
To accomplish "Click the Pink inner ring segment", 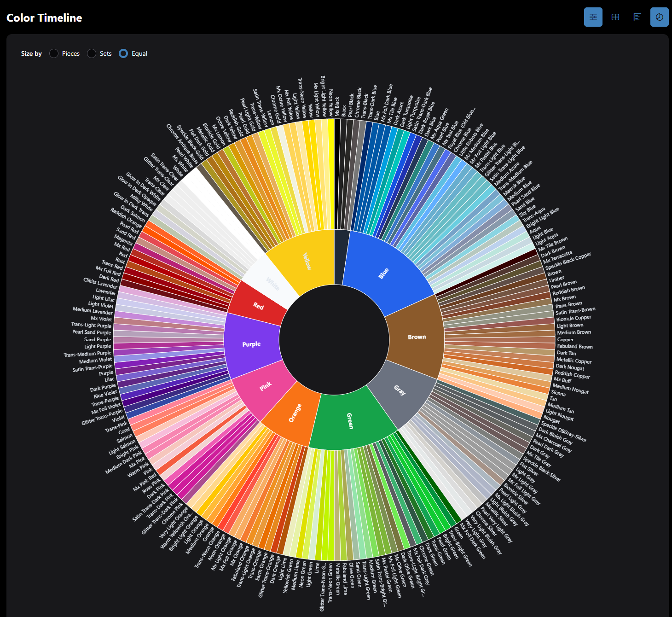I will (x=265, y=387).
